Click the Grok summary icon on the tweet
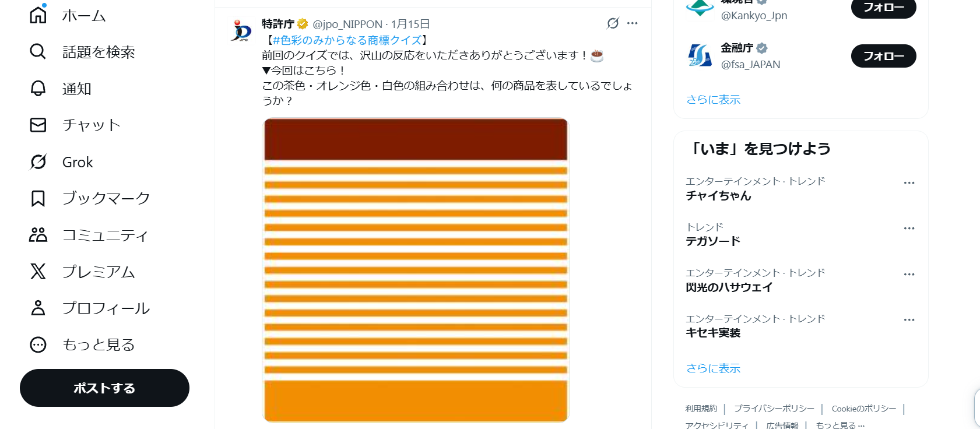980x429 pixels. tap(611, 23)
